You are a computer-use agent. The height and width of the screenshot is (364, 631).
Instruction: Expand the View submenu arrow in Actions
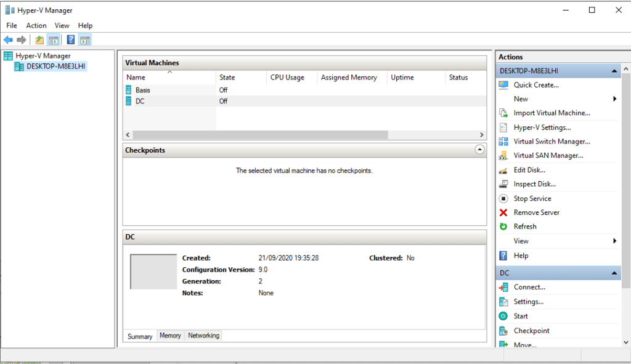tap(614, 241)
